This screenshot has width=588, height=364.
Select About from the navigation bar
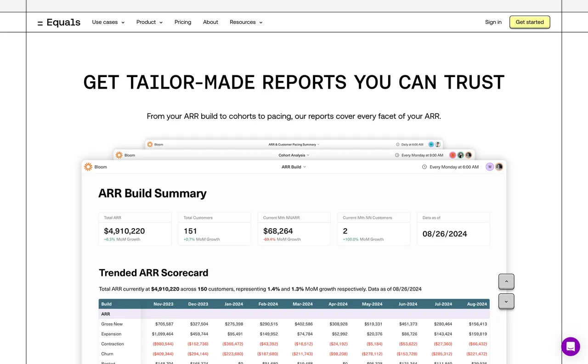tap(210, 22)
